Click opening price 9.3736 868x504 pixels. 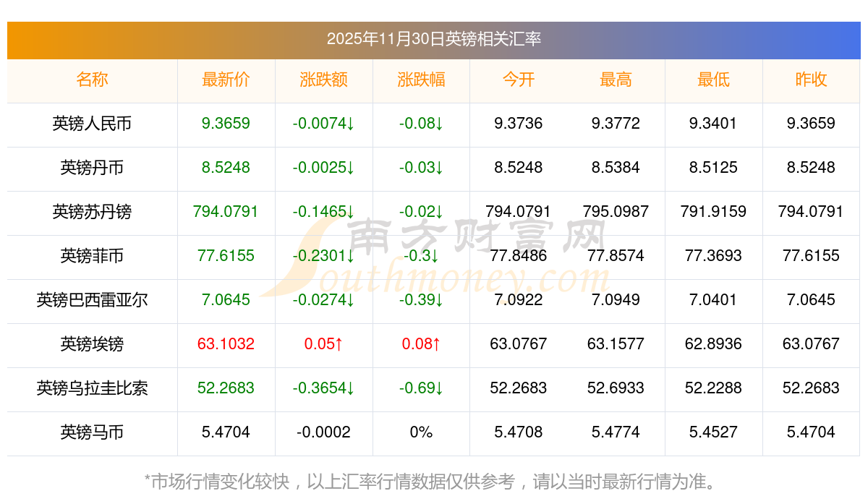[519, 124]
